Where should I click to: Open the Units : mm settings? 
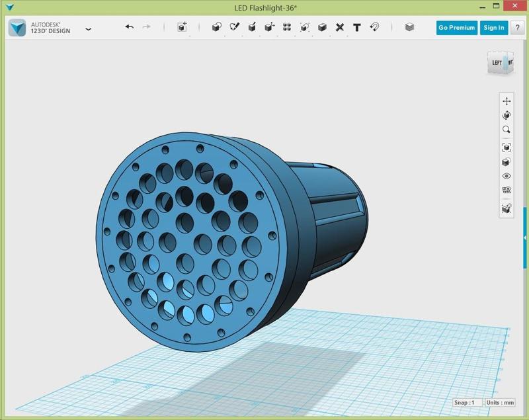(x=501, y=402)
